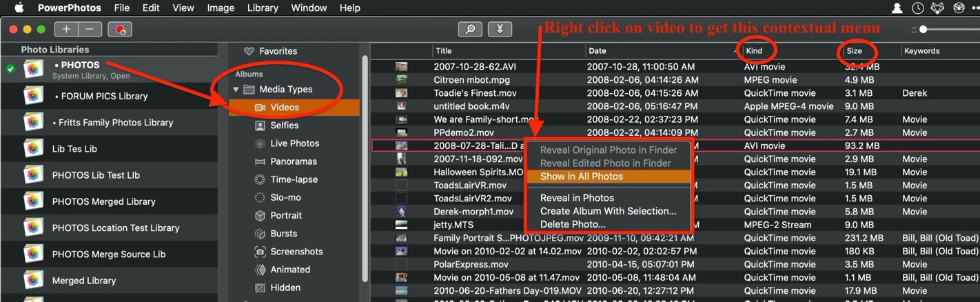Click the Photos color-wheel toolbar button
The image size is (980, 302).
(120, 30)
